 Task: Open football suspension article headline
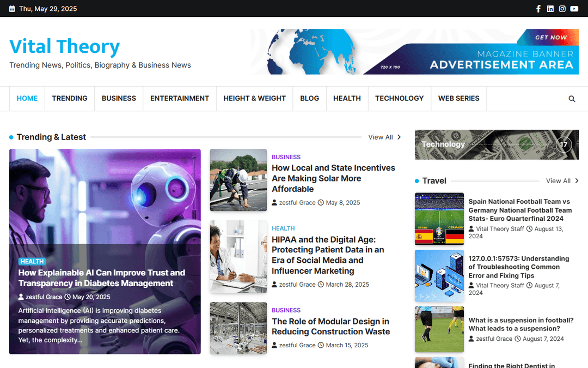pyautogui.click(x=521, y=324)
